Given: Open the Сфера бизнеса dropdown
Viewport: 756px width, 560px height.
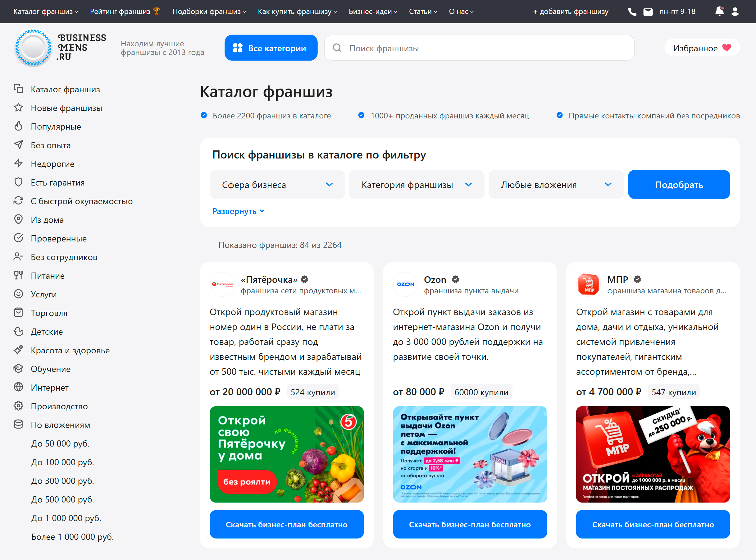Looking at the screenshot, I should click(x=277, y=185).
